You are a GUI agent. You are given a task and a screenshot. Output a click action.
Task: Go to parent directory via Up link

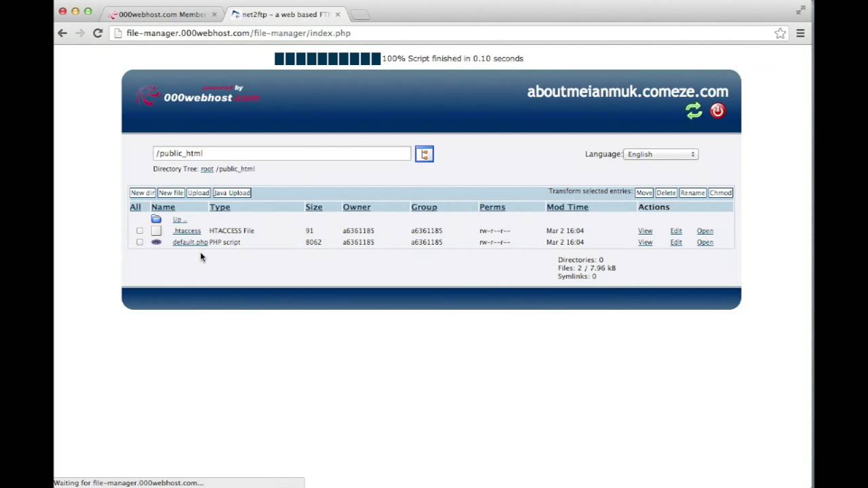(179, 220)
